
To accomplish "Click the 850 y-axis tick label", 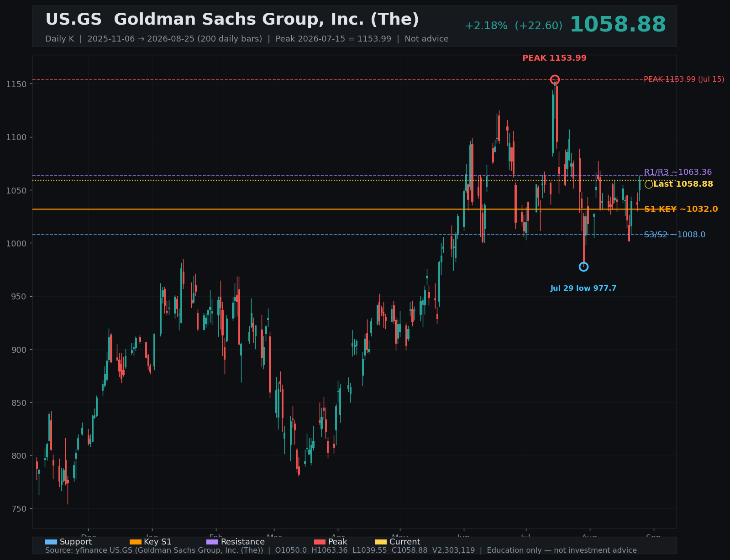I will click(x=19, y=403).
